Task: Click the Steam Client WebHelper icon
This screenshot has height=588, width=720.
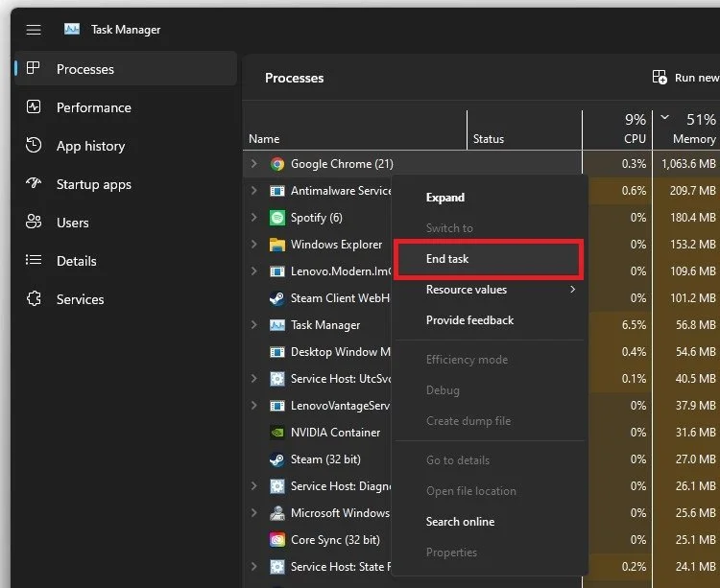Action: click(x=276, y=298)
